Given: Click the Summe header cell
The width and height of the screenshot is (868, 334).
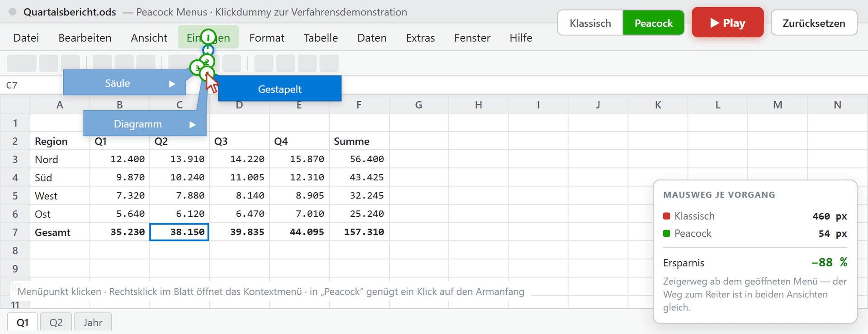Looking at the screenshot, I should pyautogui.click(x=359, y=141).
